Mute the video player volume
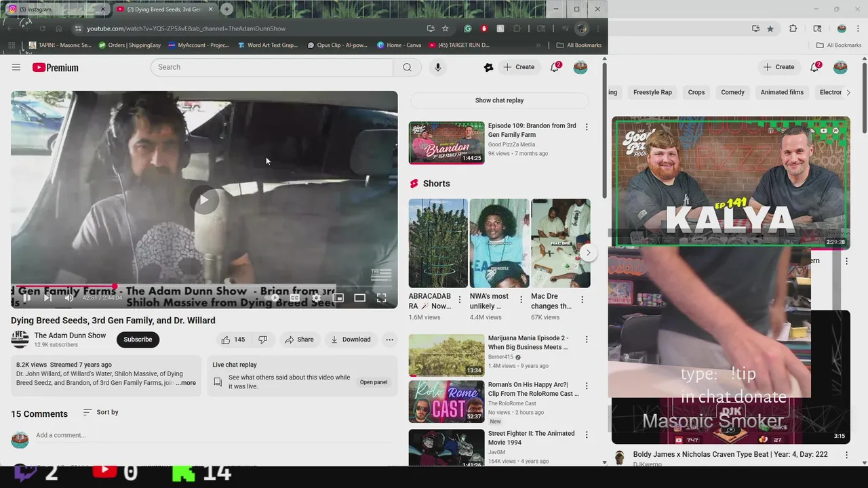Image resolution: width=868 pixels, height=488 pixels. tap(68, 298)
